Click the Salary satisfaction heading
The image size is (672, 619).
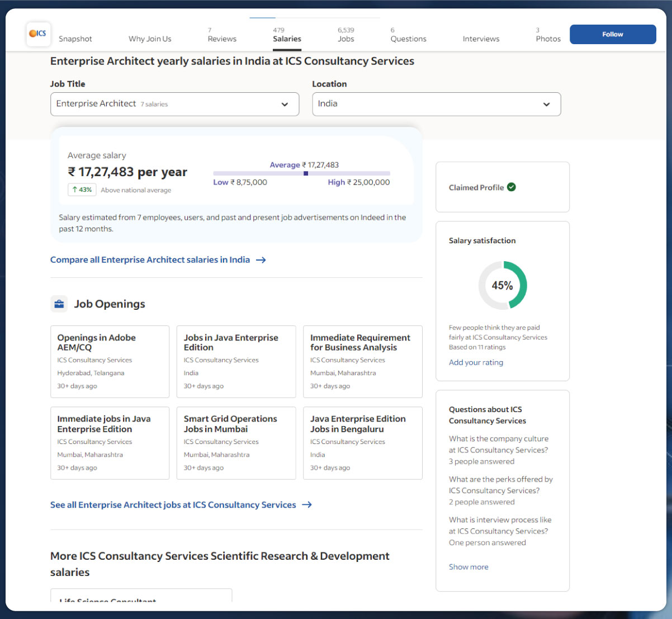(x=482, y=240)
